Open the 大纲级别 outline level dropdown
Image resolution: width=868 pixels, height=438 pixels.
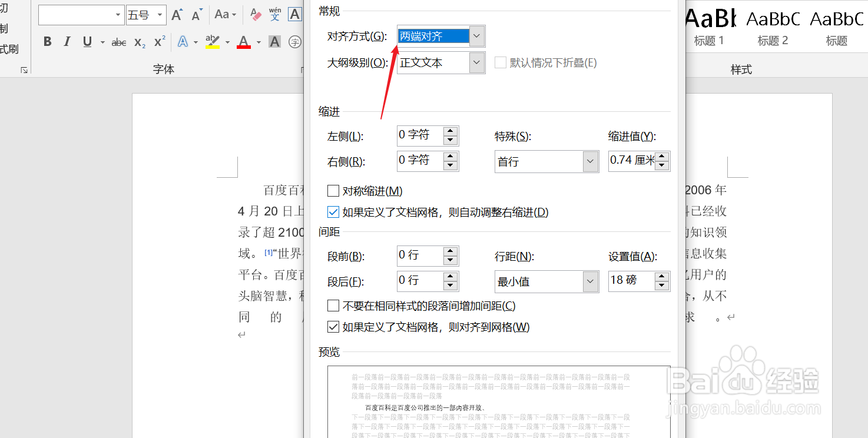(x=477, y=62)
